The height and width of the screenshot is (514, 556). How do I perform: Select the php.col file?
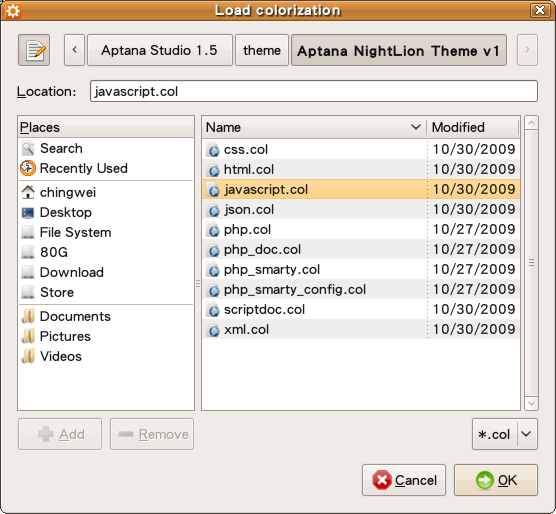(x=361, y=230)
